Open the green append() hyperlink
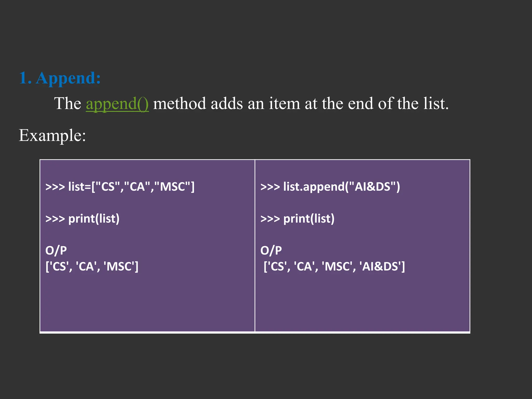532x399 pixels. pos(117,104)
